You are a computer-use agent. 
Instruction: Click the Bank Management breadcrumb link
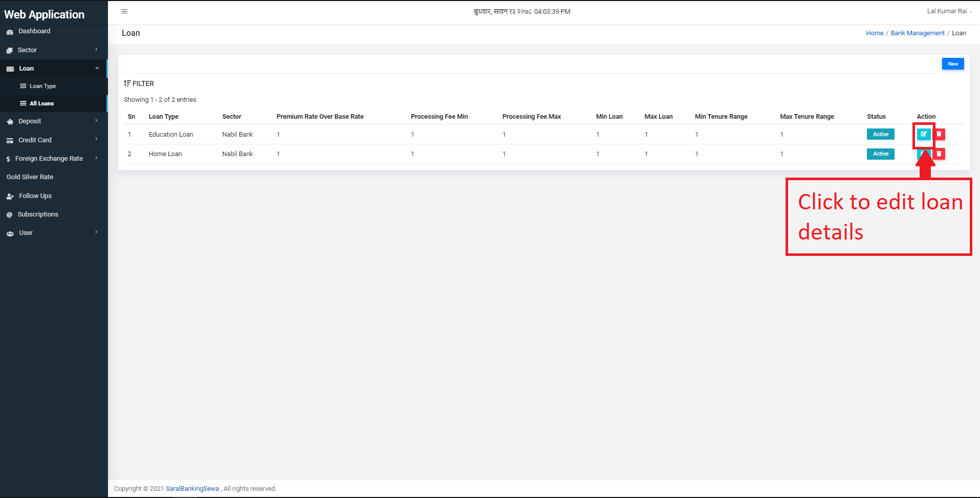(918, 33)
